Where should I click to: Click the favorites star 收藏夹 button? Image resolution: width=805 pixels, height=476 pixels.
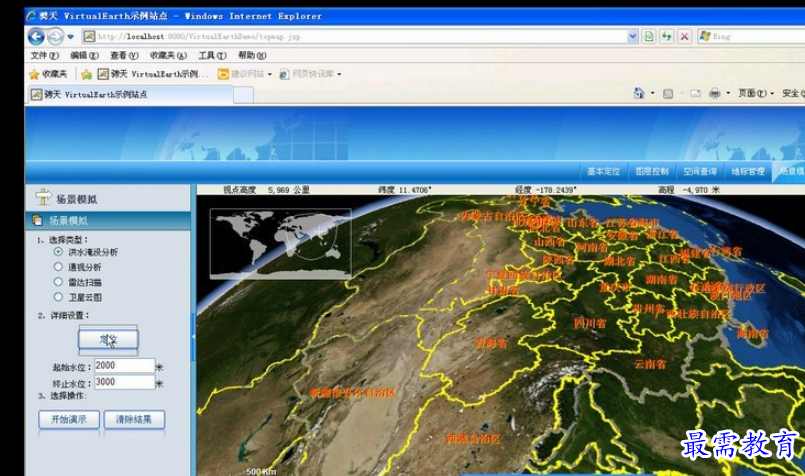point(48,74)
